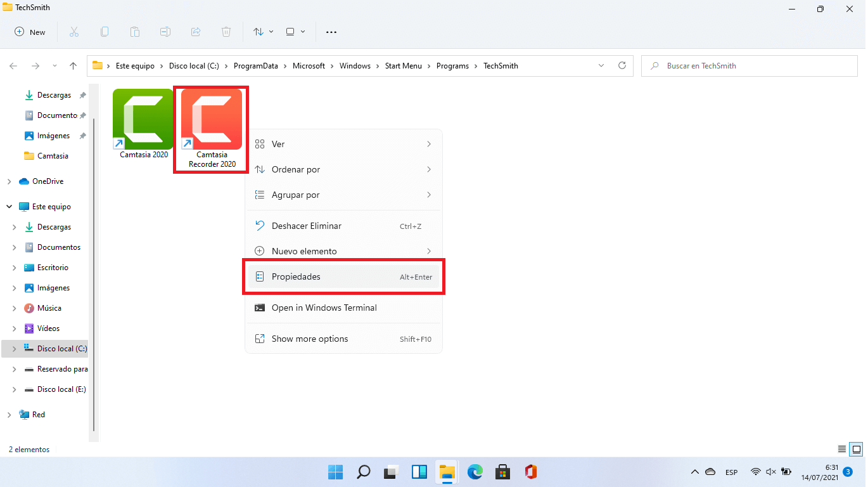Expand the Red network node
868x487 pixels.
point(9,415)
